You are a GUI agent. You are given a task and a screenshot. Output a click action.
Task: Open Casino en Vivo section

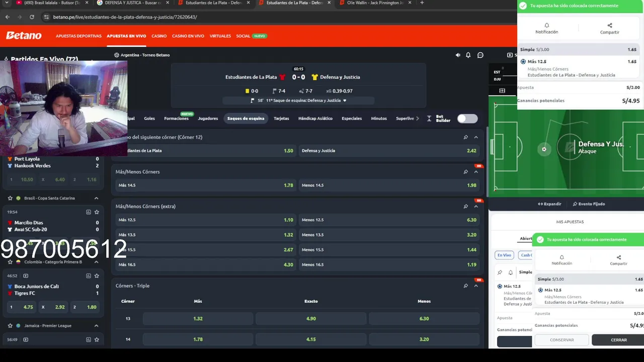pyautogui.click(x=188, y=36)
